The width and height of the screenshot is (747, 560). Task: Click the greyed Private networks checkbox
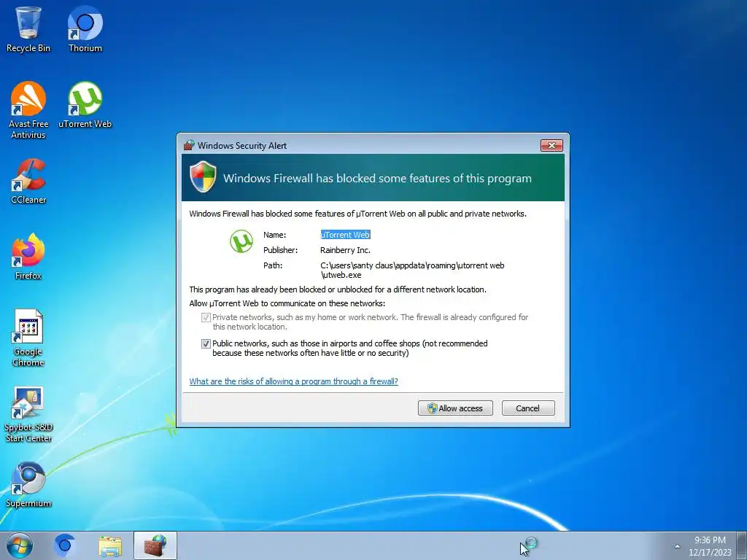[x=206, y=318]
